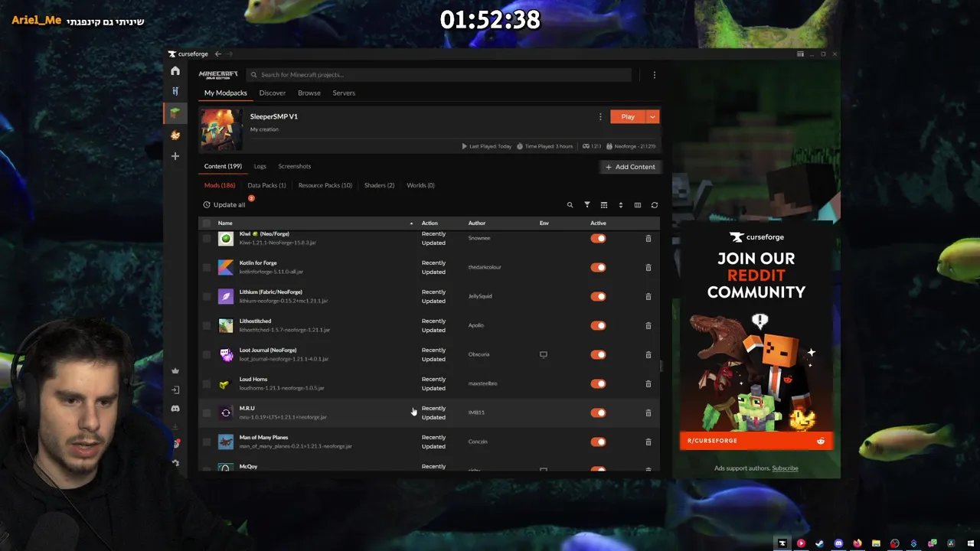Click the crown premium icon in the sidebar
980x551 pixels.
(175, 371)
